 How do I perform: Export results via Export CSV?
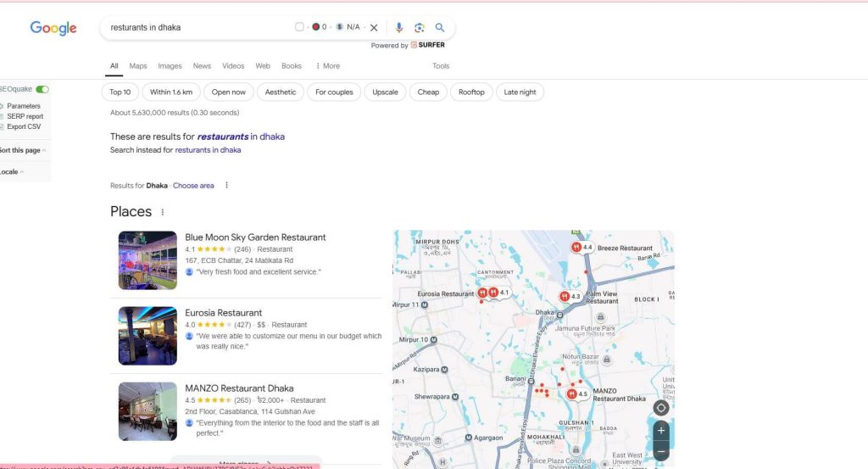coord(24,127)
